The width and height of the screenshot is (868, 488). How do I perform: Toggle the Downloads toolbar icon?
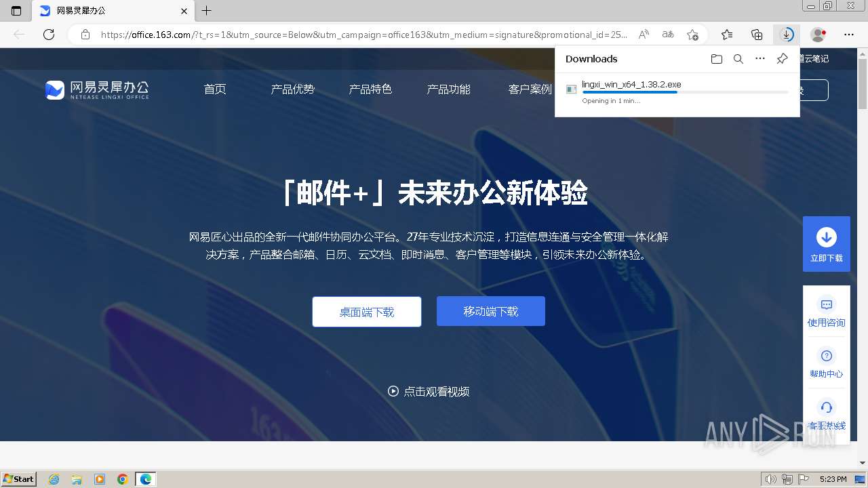(x=787, y=35)
